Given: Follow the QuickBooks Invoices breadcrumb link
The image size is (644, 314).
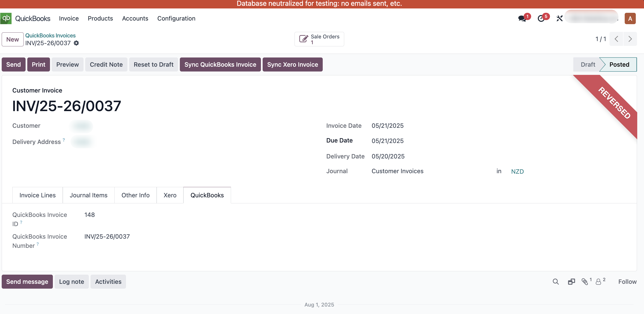Looking at the screenshot, I should tap(50, 36).
